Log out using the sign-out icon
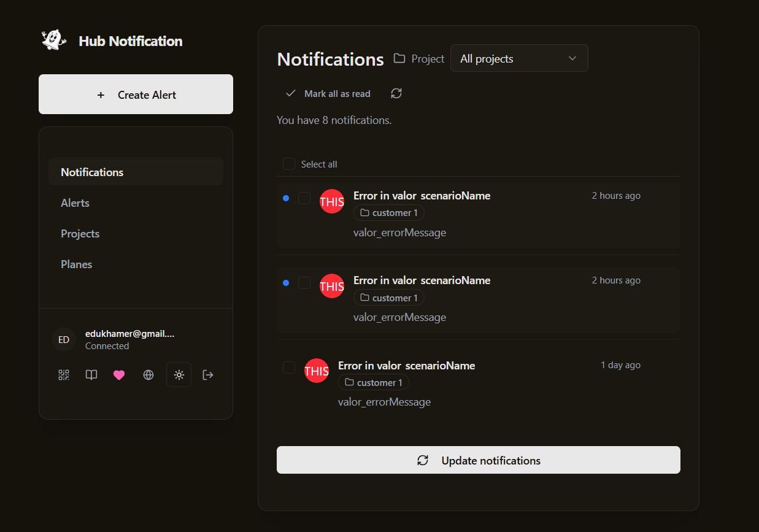Image resolution: width=759 pixels, height=532 pixels. pyautogui.click(x=207, y=374)
